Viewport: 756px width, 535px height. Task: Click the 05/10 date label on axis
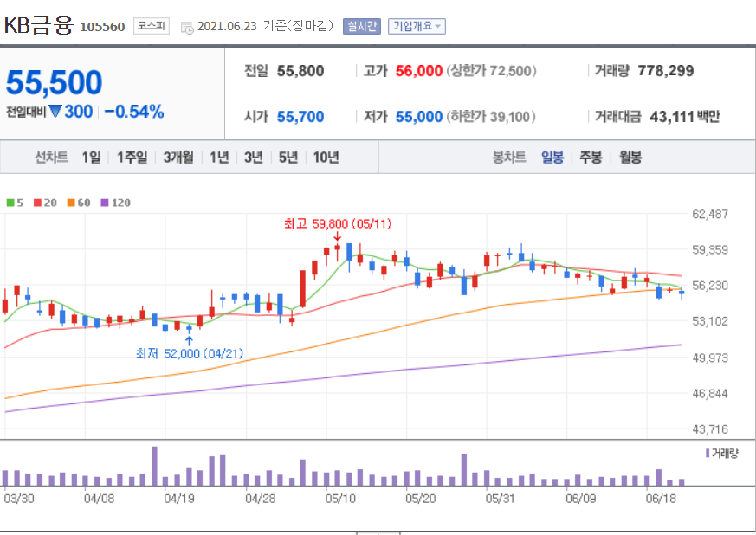(x=340, y=499)
